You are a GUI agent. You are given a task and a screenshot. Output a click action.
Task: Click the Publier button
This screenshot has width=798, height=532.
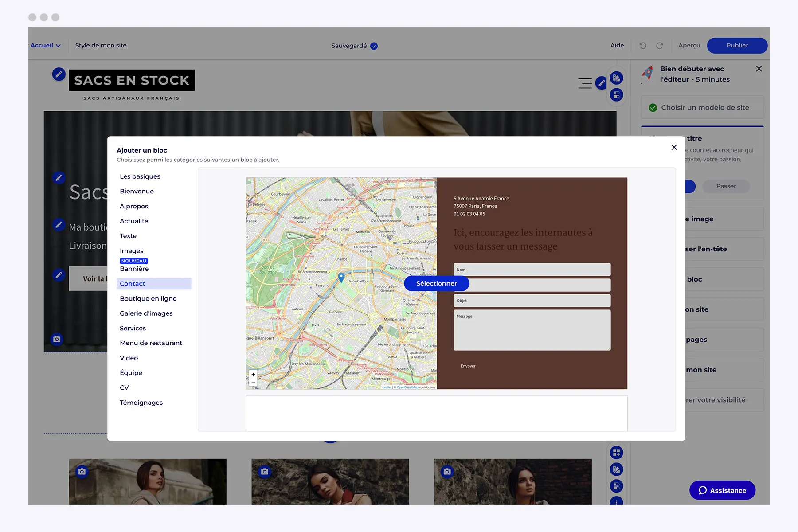(737, 45)
